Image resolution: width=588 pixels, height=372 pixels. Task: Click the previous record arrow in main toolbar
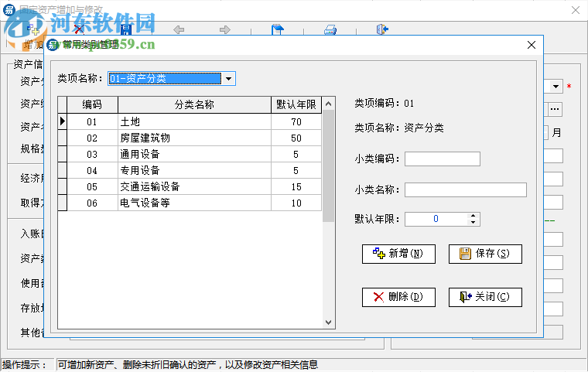coord(179,29)
